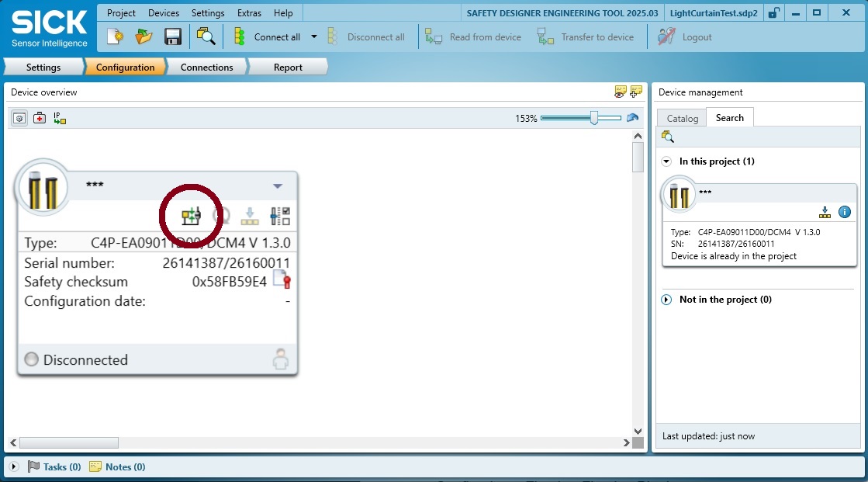868x482 pixels.
Task: Go to the Connections tab
Action: pyautogui.click(x=206, y=67)
